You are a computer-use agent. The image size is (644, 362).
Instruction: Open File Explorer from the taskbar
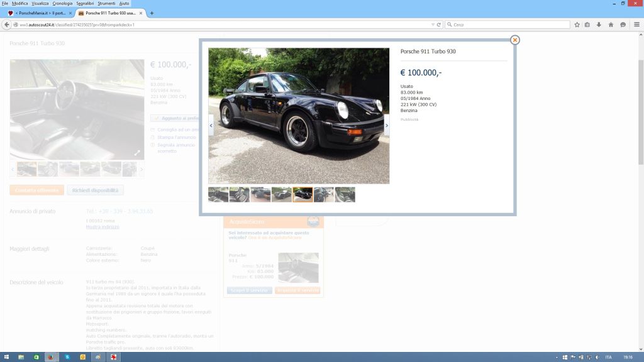pos(21,357)
